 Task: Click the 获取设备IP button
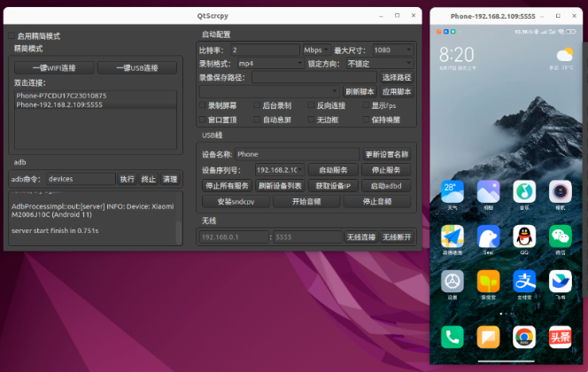coord(333,186)
